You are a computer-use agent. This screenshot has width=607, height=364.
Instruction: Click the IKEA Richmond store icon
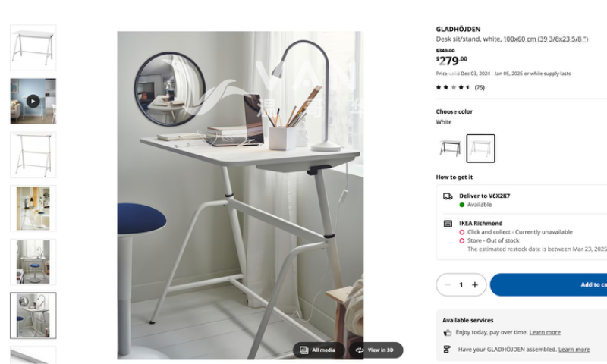tap(448, 224)
